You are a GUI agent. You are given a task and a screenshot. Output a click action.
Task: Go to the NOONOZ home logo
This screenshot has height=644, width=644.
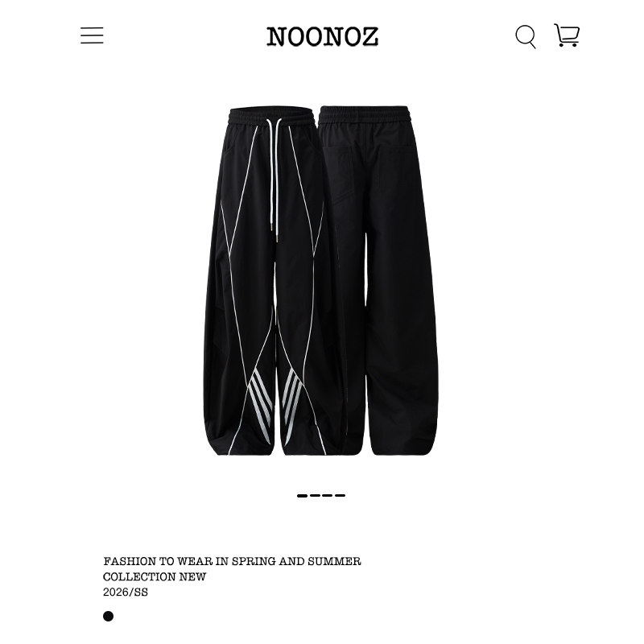click(x=323, y=36)
